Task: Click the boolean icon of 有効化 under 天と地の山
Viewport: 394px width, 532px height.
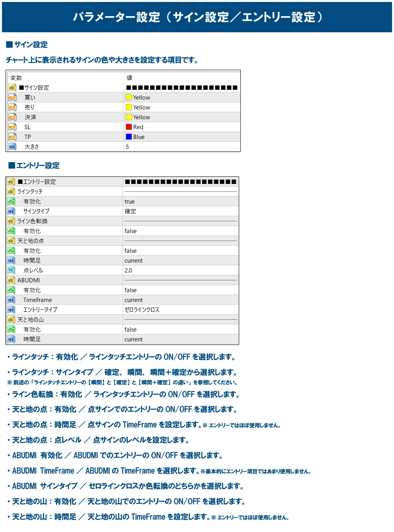Action: pos(11,329)
